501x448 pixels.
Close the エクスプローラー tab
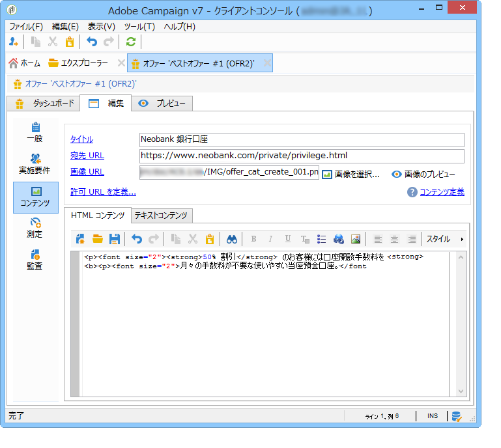tap(121, 63)
